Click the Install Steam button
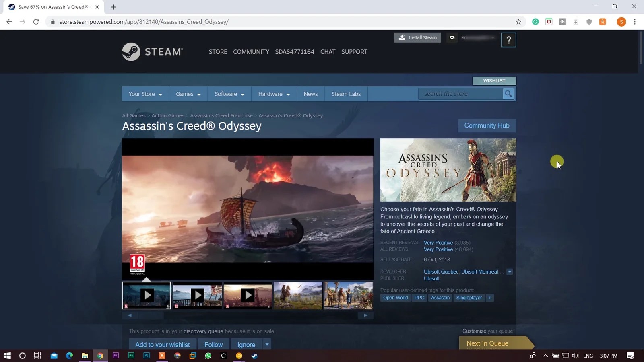This screenshot has width=644, height=362. 418,37
